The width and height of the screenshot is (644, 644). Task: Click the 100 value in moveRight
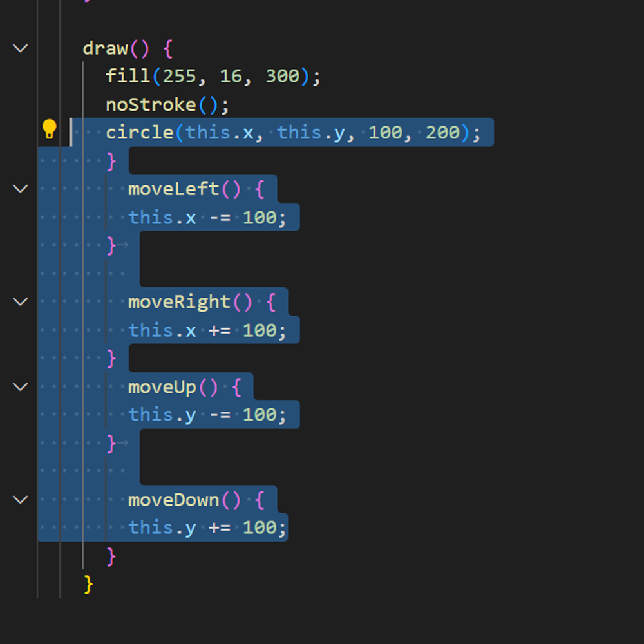pyautogui.click(x=260, y=330)
